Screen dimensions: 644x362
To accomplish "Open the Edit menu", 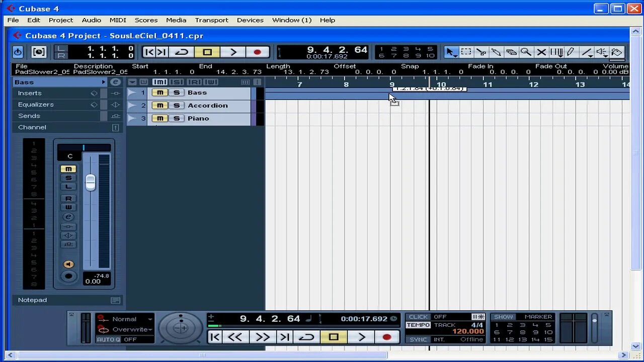I will click(x=34, y=20).
